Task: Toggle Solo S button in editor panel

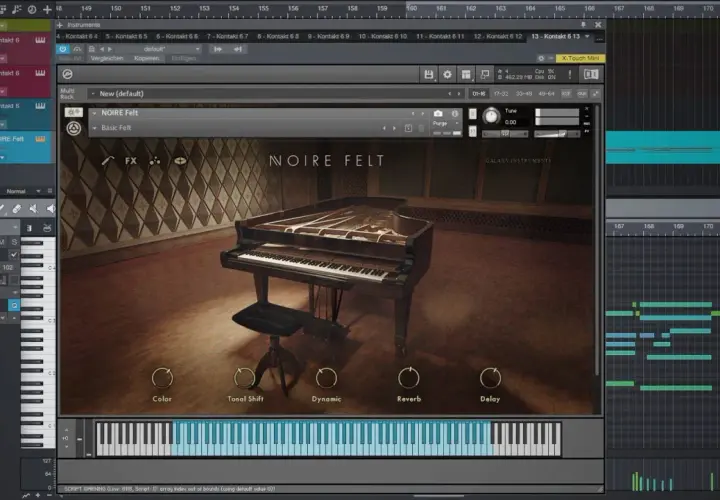Action: 14,242
